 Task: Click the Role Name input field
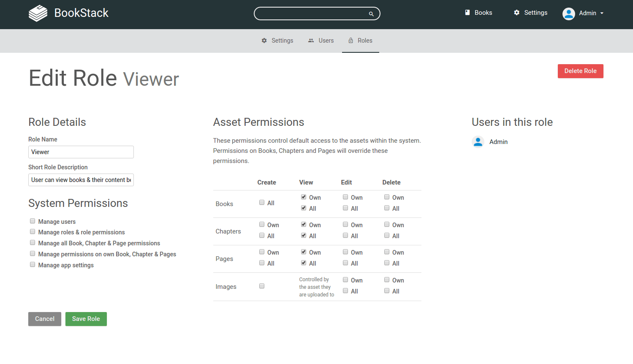tap(81, 152)
